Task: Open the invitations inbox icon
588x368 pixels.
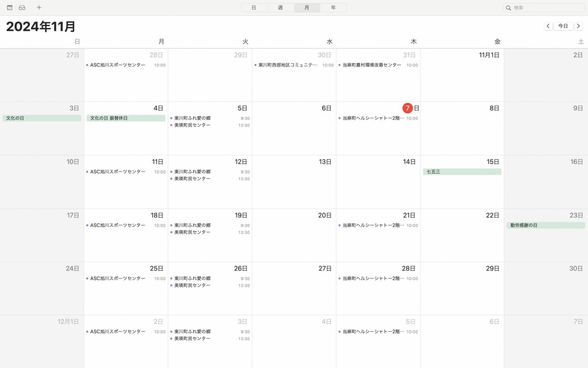Action: (x=22, y=8)
